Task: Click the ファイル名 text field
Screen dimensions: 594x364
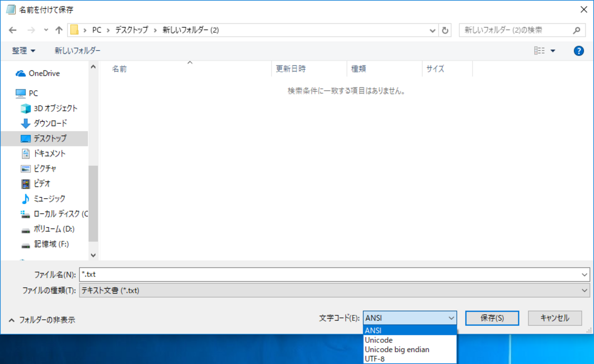Action: pos(329,274)
